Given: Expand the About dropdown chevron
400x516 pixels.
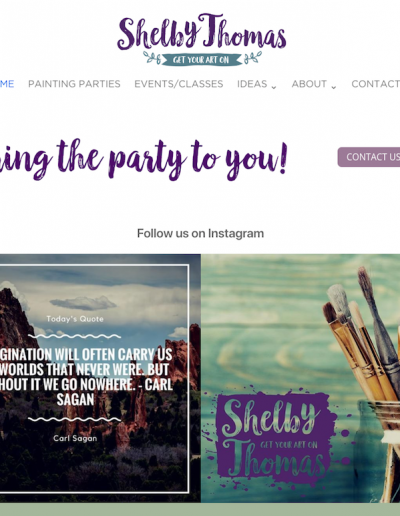Looking at the screenshot, I should 333,87.
